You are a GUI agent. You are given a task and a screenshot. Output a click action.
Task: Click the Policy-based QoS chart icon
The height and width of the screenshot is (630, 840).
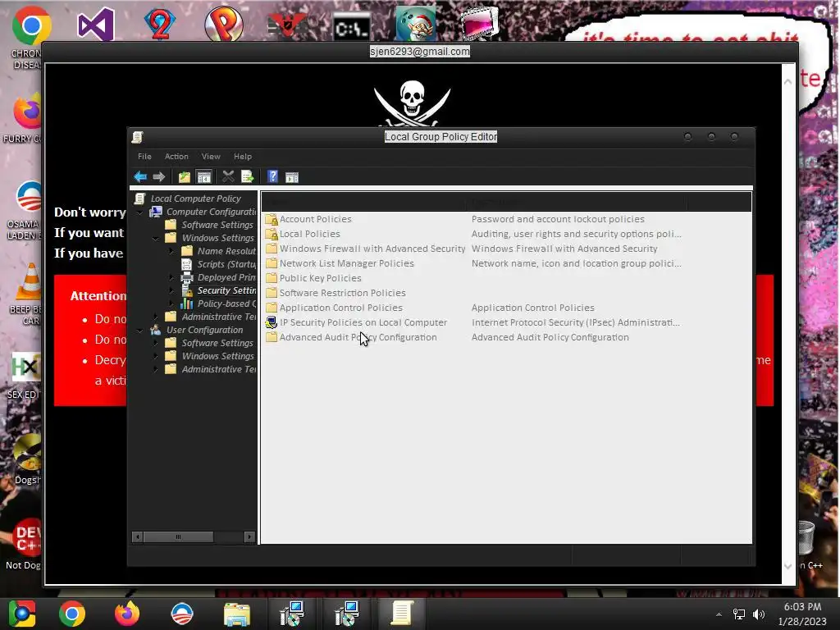186,304
